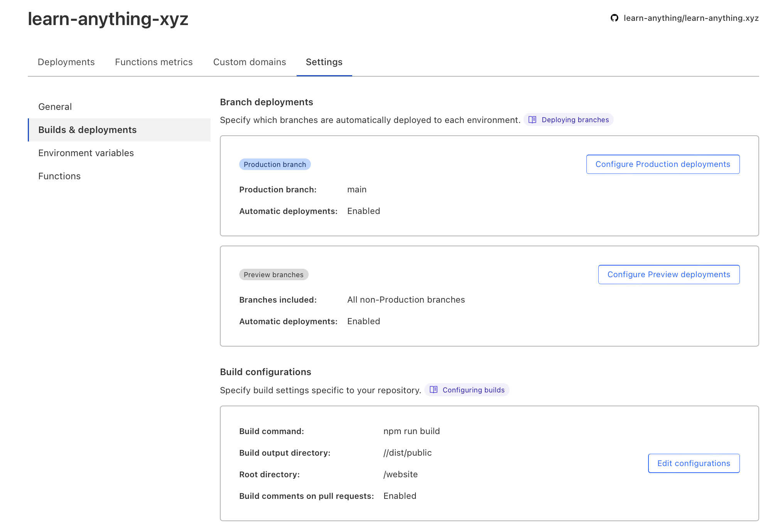
Task: Open the Deploying branches docs link
Action: (x=575, y=120)
